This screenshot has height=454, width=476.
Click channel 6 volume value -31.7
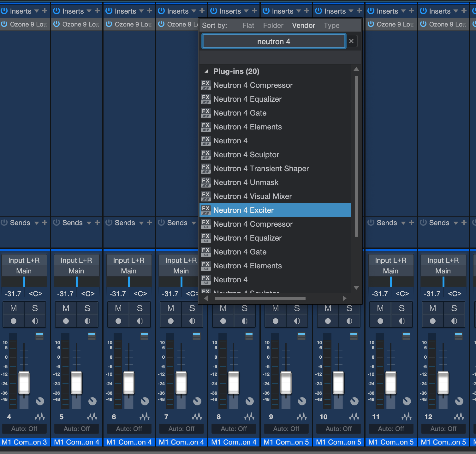point(118,294)
